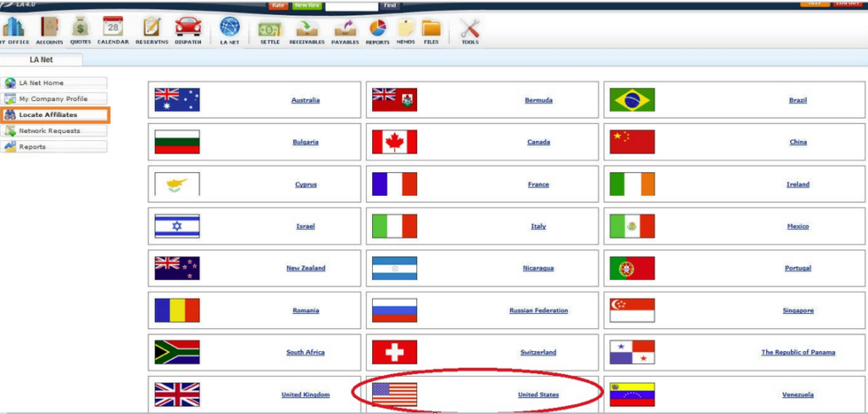Open My Company Profile sidebar item
The image size is (868, 414).
pyautogui.click(x=55, y=98)
